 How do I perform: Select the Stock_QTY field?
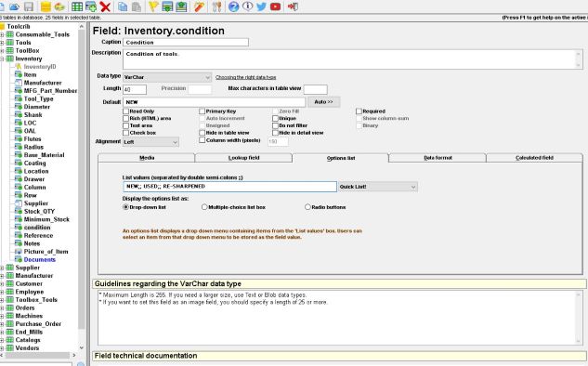tap(39, 212)
